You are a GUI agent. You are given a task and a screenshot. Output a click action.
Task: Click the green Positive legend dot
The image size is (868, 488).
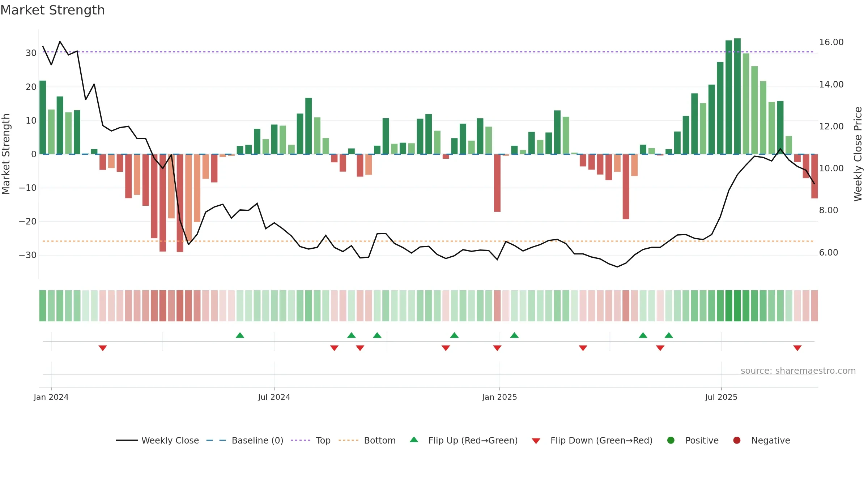click(x=671, y=440)
